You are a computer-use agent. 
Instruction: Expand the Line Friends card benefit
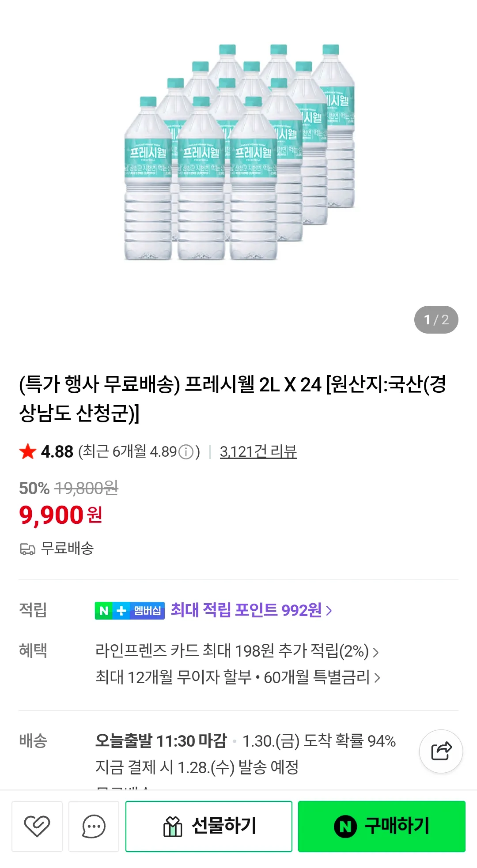237,651
